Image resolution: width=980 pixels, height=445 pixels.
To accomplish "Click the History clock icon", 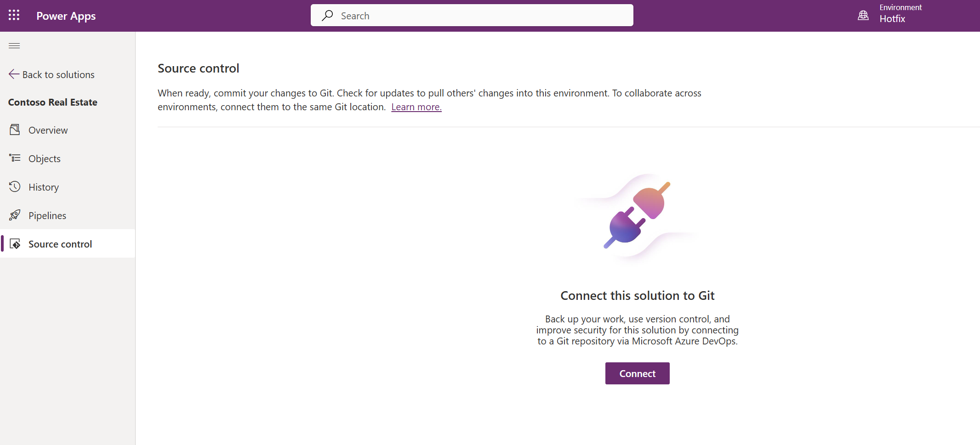I will [15, 186].
